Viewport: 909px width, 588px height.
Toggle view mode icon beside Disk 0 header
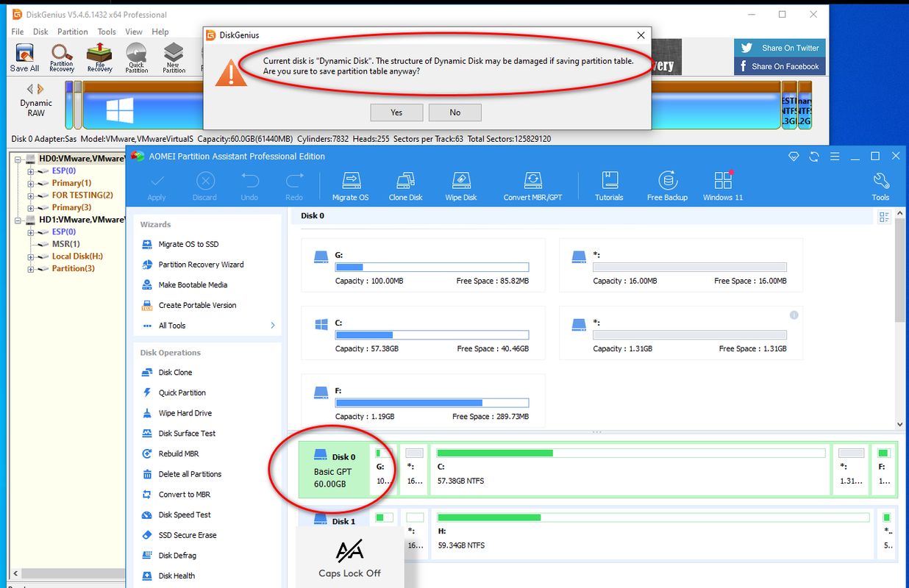pos(884,217)
